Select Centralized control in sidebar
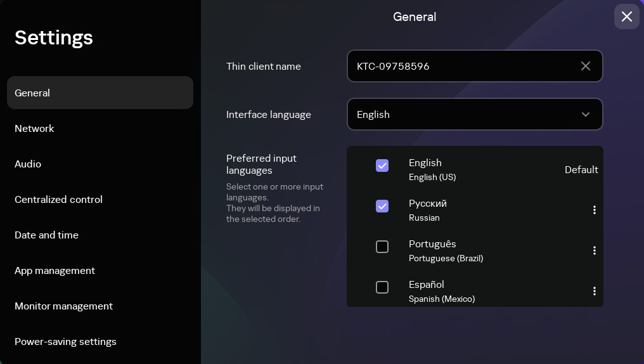The height and width of the screenshot is (364, 644). point(58,199)
